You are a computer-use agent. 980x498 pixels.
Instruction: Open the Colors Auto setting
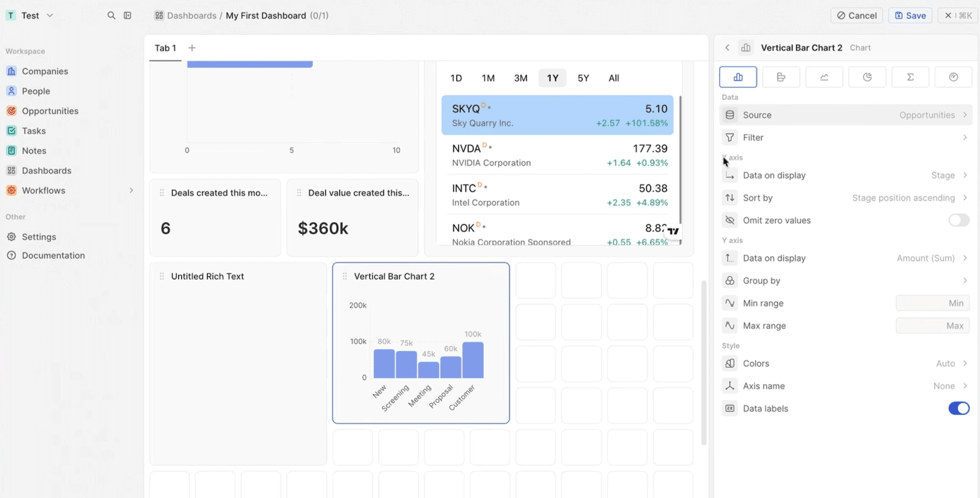(x=846, y=363)
